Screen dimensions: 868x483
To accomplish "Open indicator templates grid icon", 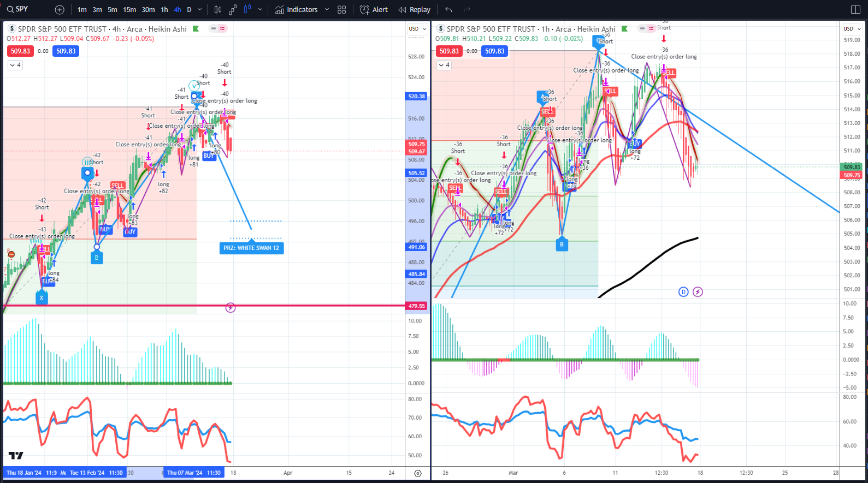I will pyautogui.click(x=342, y=10).
